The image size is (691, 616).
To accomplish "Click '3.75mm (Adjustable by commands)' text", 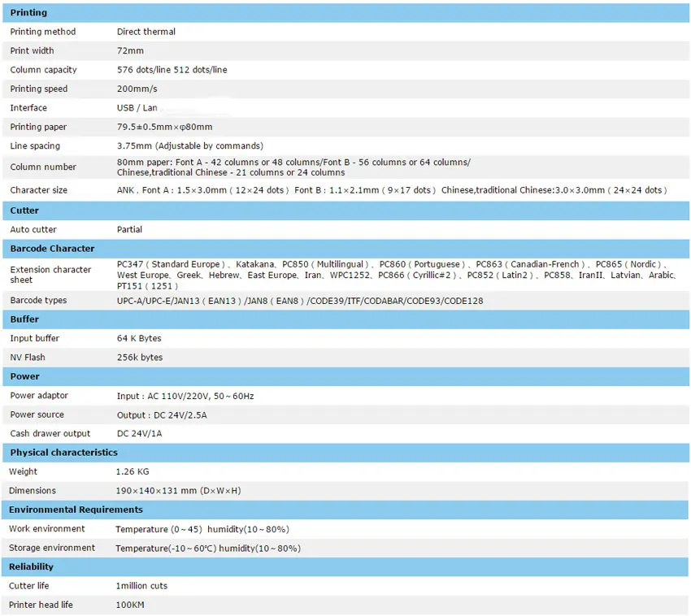I will pos(190,145).
